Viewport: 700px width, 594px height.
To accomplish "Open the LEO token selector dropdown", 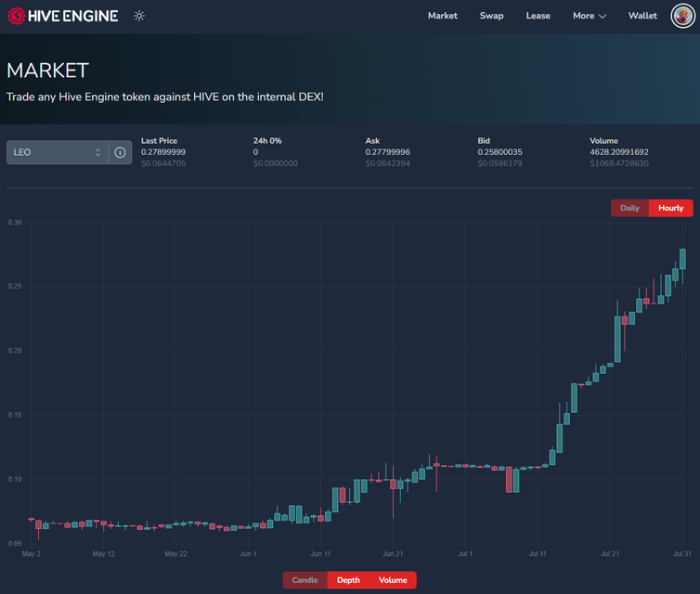I will [x=58, y=152].
